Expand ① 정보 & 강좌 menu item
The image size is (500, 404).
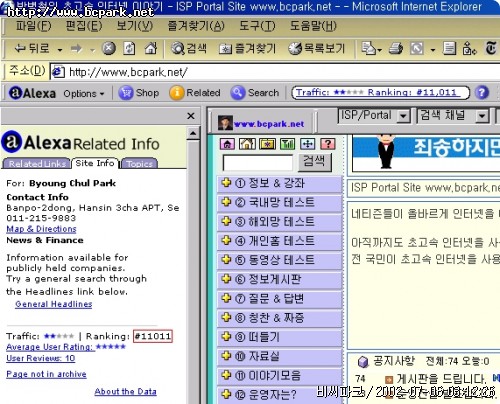pyautogui.click(x=279, y=183)
